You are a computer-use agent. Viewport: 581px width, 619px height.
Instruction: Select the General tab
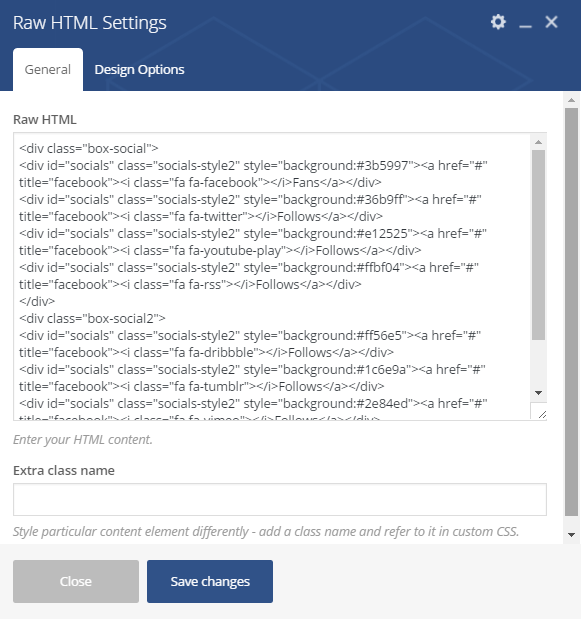[x=48, y=69]
